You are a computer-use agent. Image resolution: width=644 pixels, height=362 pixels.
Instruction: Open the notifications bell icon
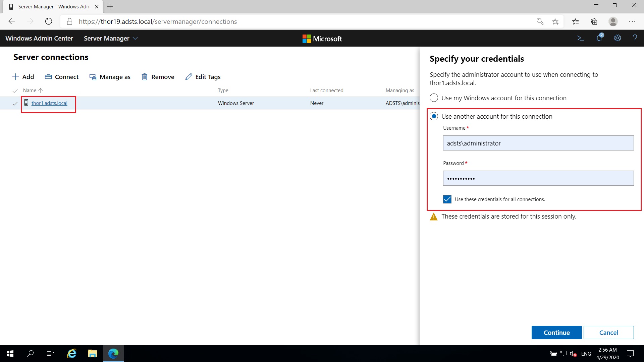599,38
